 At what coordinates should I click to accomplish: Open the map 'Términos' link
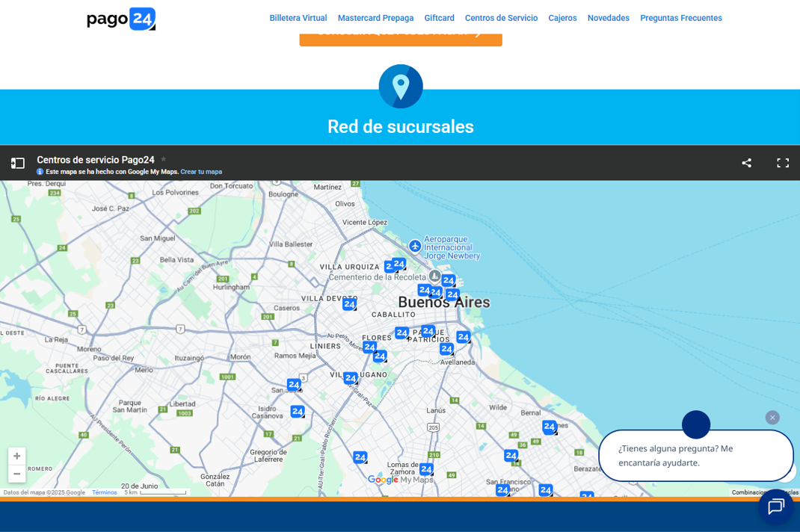coord(105,492)
